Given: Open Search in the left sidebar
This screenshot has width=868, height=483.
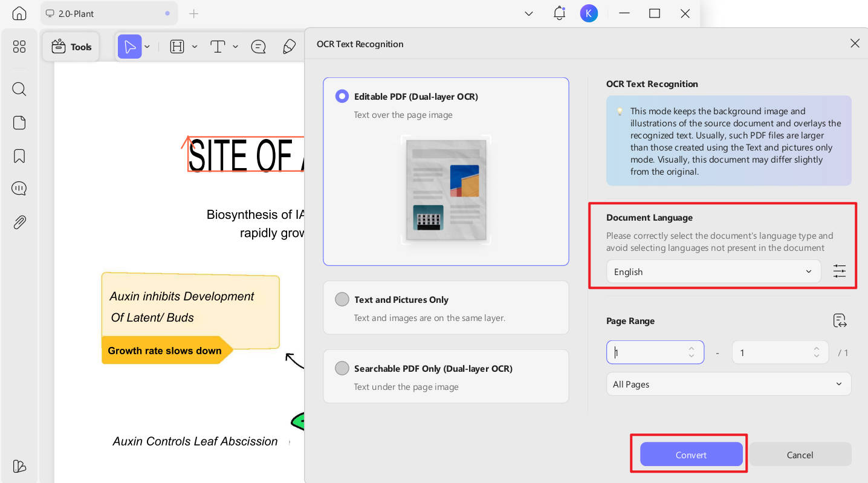Looking at the screenshot, I should pos(19,89).
